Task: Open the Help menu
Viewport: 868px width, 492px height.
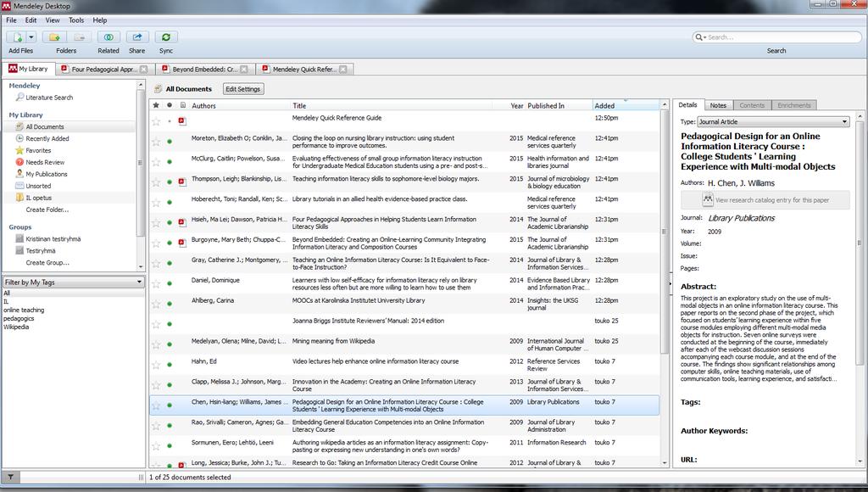Action: coord(100,20)
